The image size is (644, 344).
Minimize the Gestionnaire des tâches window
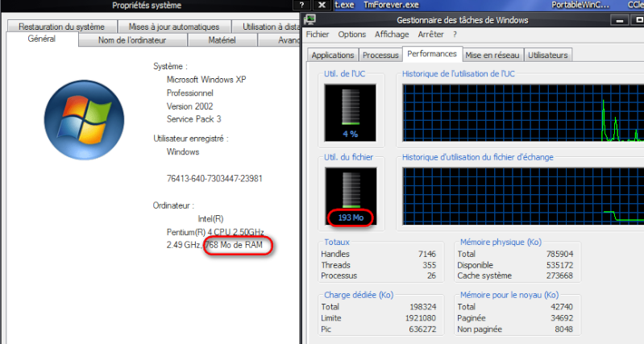[620, 20]
